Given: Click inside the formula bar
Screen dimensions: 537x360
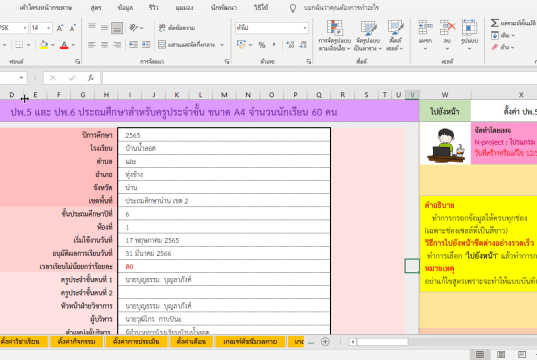Looking at the screenshot, I should coord(319,78).
